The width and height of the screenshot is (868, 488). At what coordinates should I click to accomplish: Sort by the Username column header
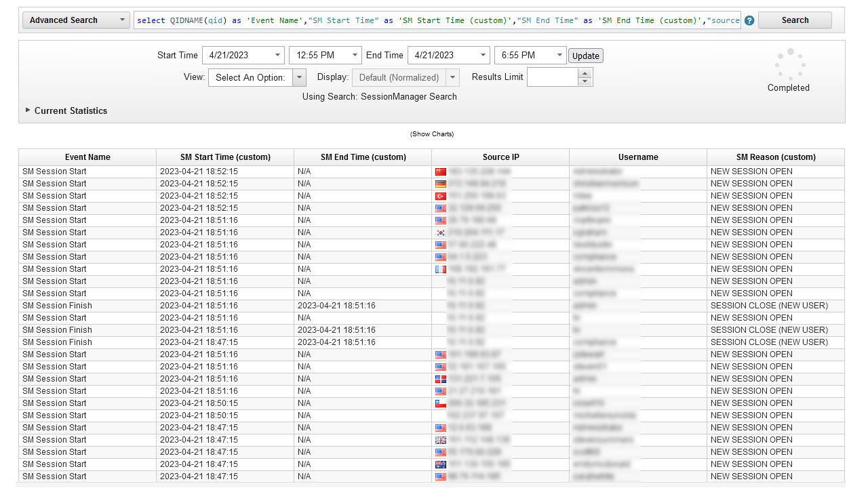[637, 157]
